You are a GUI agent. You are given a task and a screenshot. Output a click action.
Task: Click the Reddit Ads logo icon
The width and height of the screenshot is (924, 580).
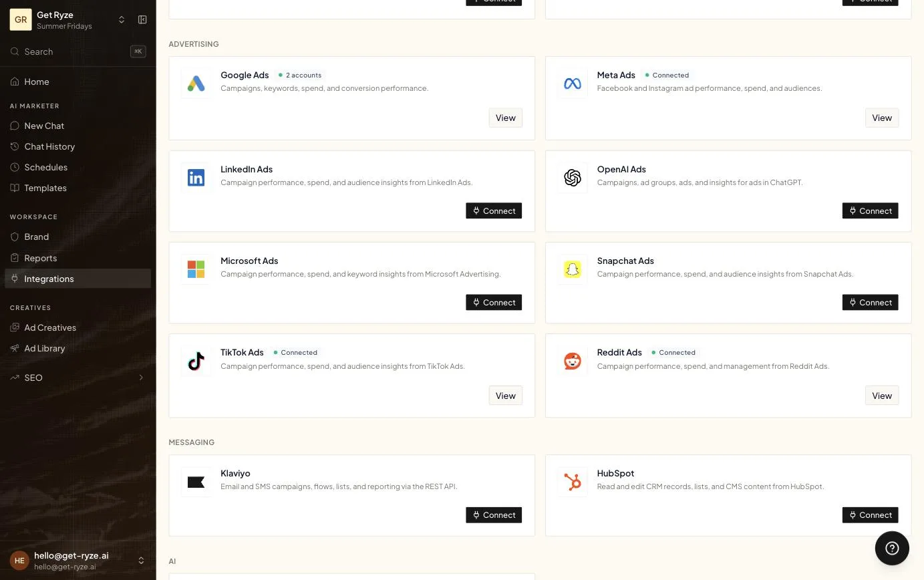coord(573,361)
